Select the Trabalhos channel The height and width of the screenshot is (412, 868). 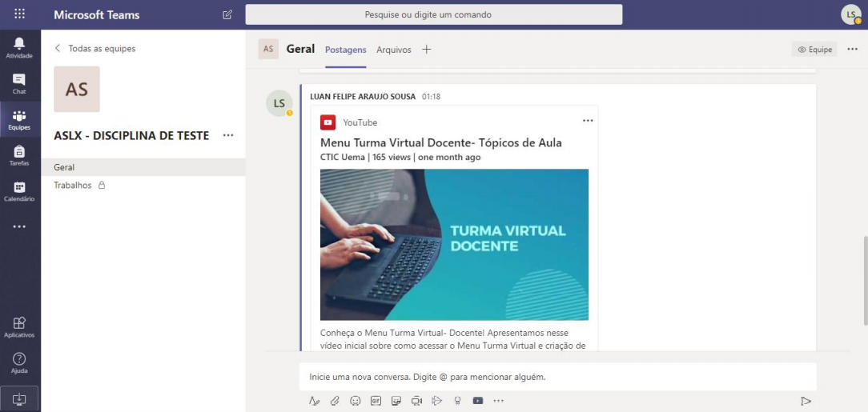pyautogui.click(x=73, y=185)
